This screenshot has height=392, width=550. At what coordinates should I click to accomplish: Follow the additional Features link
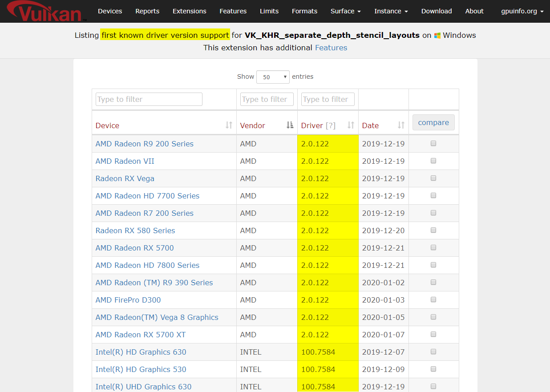tap(331, 48)
